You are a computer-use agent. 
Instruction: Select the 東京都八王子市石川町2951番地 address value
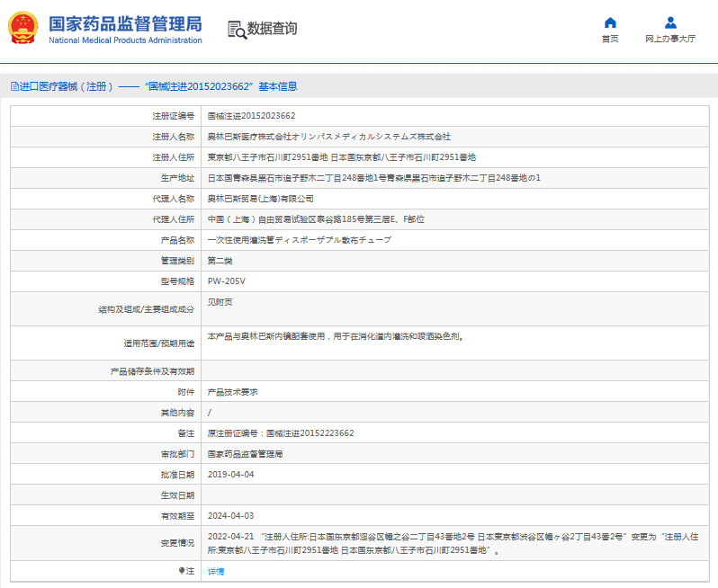pyautogui.click(x=342, y=157)
